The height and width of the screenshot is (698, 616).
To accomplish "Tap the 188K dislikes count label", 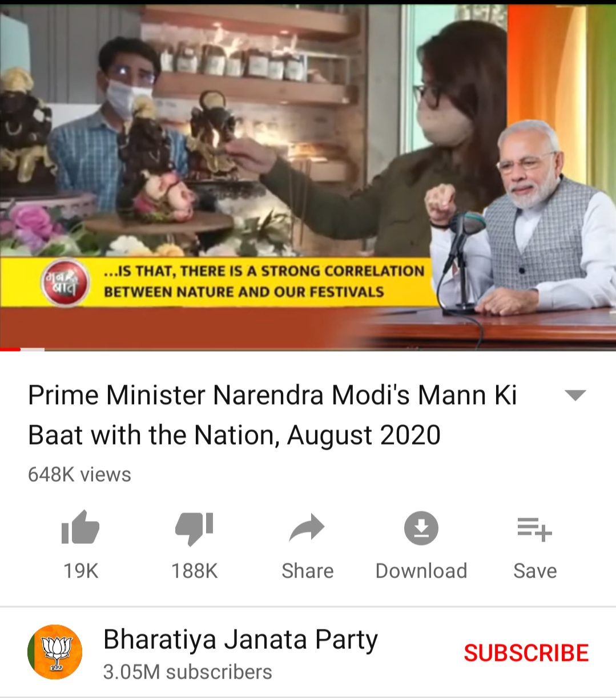I will point(194,571).
